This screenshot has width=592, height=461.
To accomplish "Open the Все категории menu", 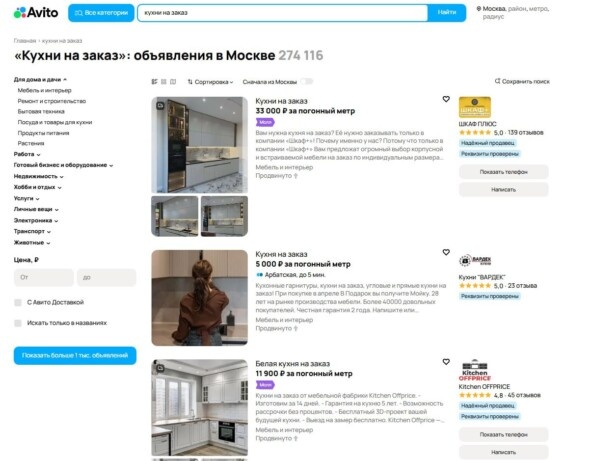I will click(101, 13).
